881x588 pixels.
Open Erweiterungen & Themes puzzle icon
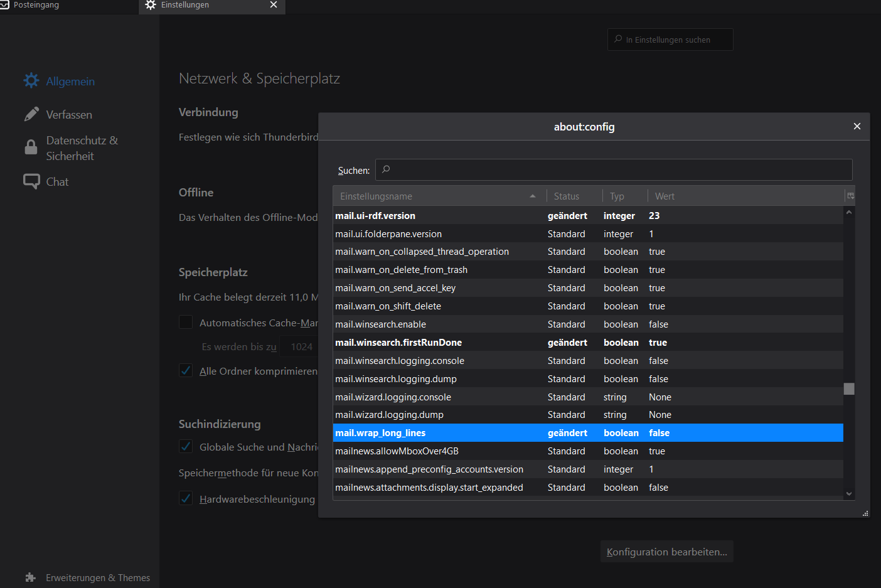pos(31,577)
